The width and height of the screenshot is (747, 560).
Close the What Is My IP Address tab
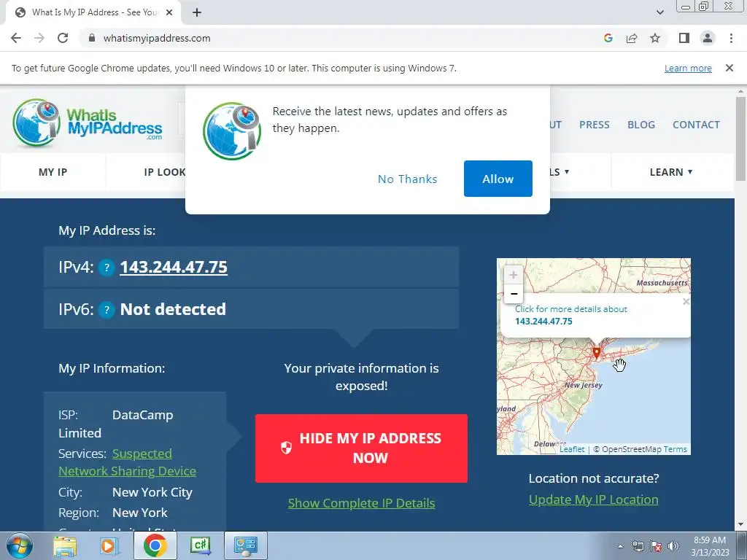169,12
